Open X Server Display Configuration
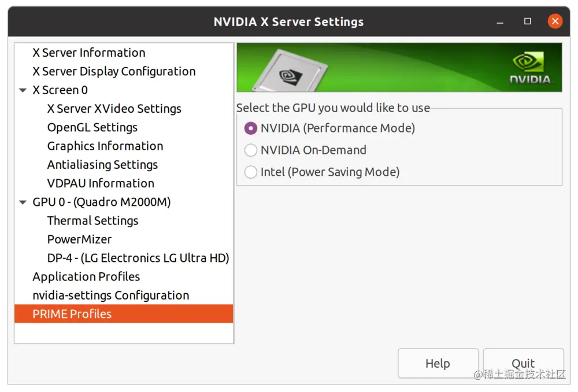The image size is (578, 392). point(114,71)
